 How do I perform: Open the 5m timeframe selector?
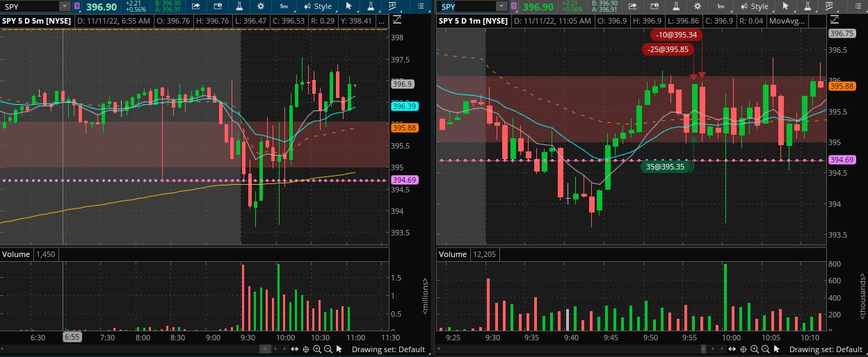tap(284, 6)
